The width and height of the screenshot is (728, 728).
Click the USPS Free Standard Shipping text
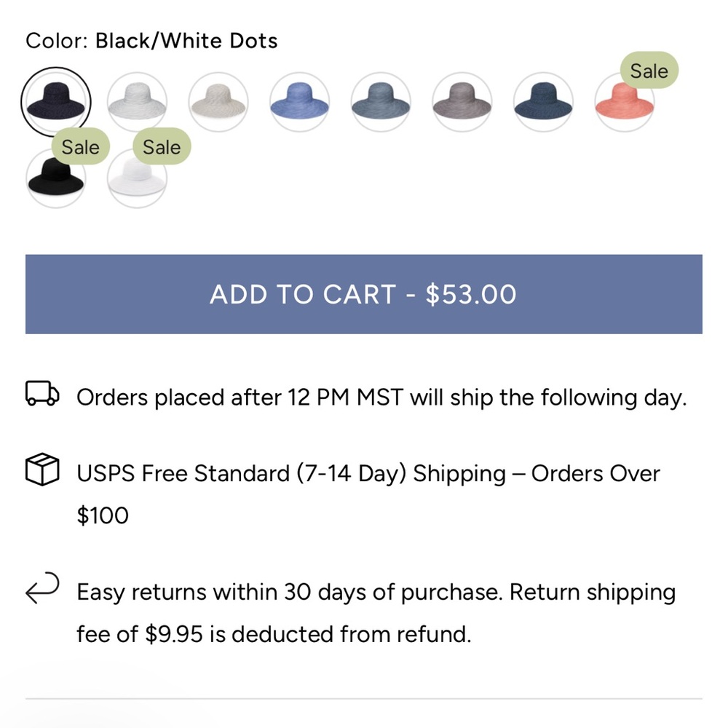click(368, 494)
